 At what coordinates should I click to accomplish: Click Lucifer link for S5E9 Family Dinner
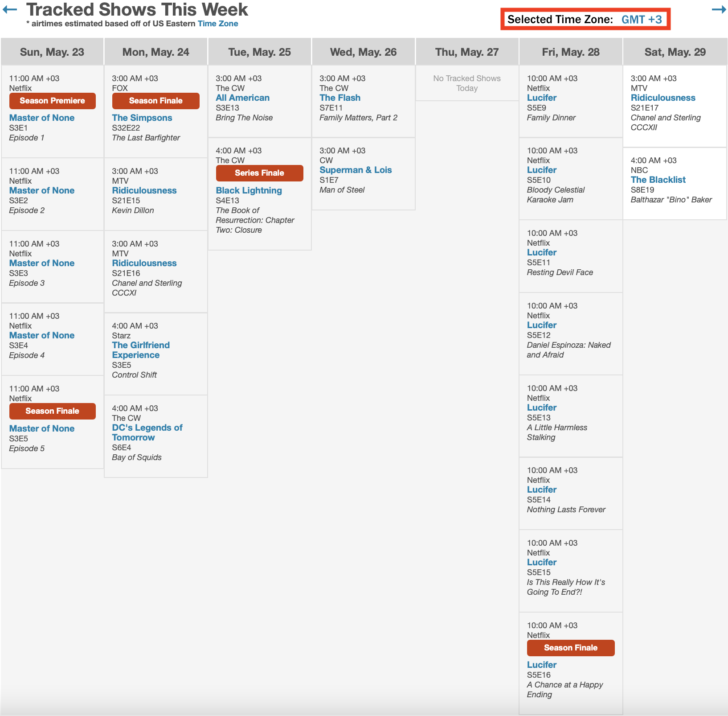[541, 98]
